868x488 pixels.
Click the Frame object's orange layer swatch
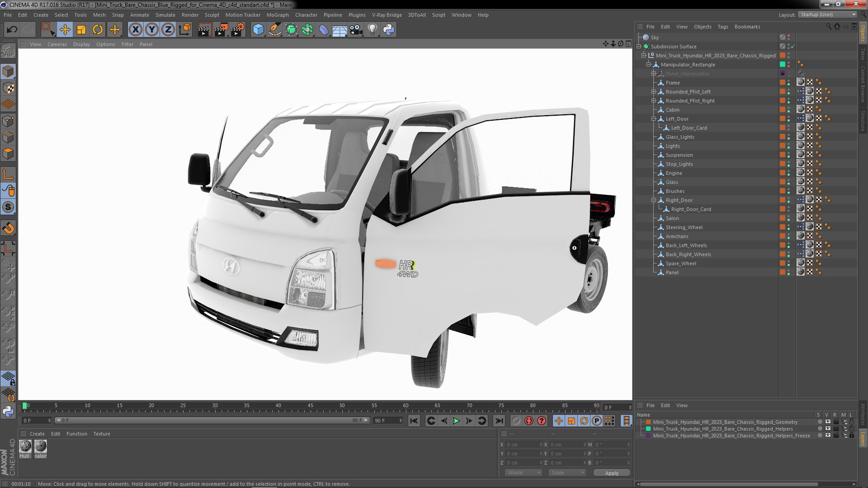[x=783, y=82]
